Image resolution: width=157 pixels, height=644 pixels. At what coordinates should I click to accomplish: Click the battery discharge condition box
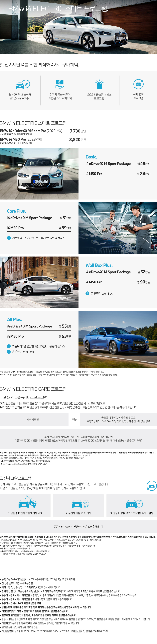(34, 419)
